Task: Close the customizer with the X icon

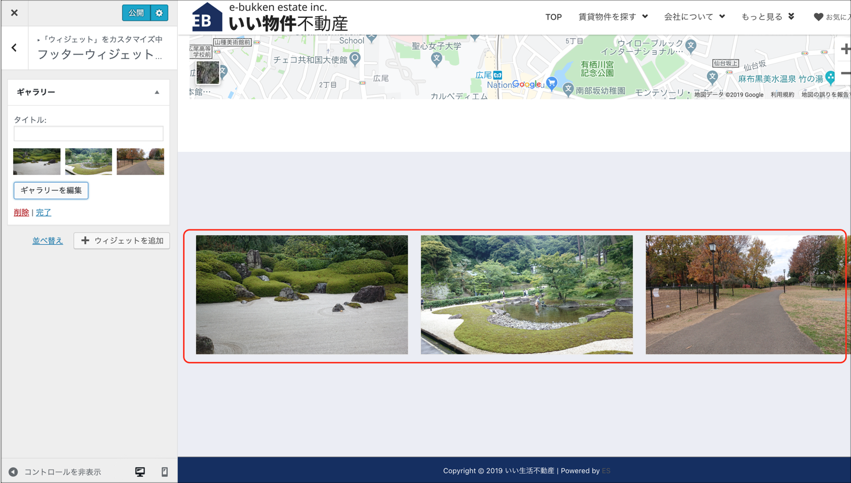Action: click(14, 13)
